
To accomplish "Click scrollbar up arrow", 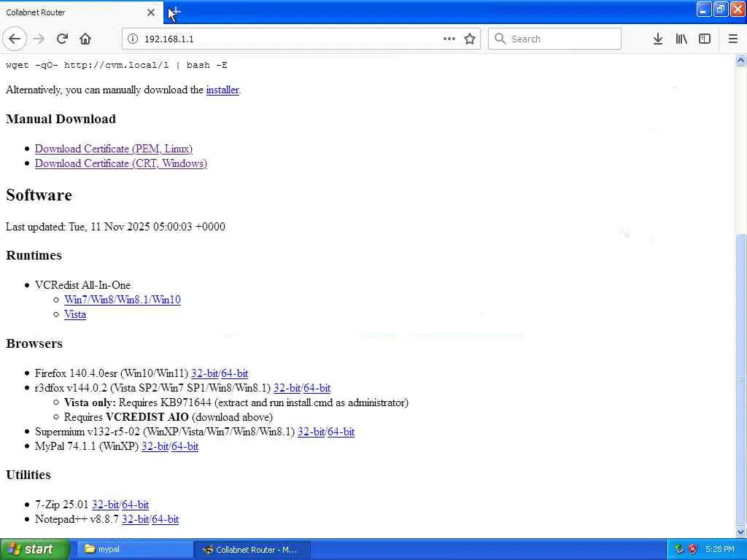I will [x=740, y=60].
